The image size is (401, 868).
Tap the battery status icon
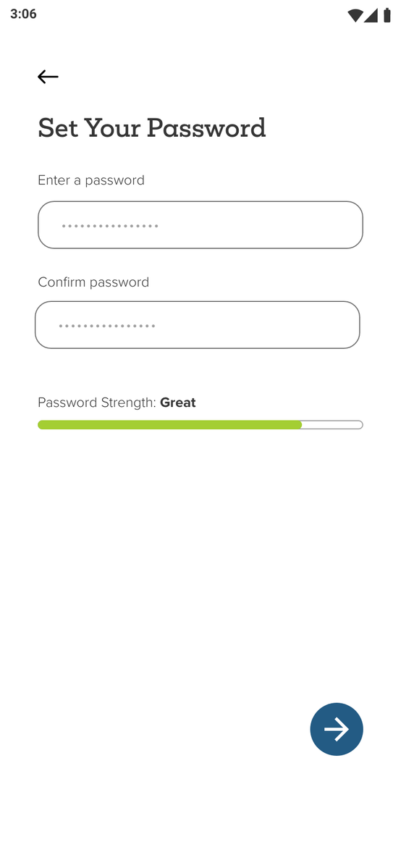(x=387, y=15)
